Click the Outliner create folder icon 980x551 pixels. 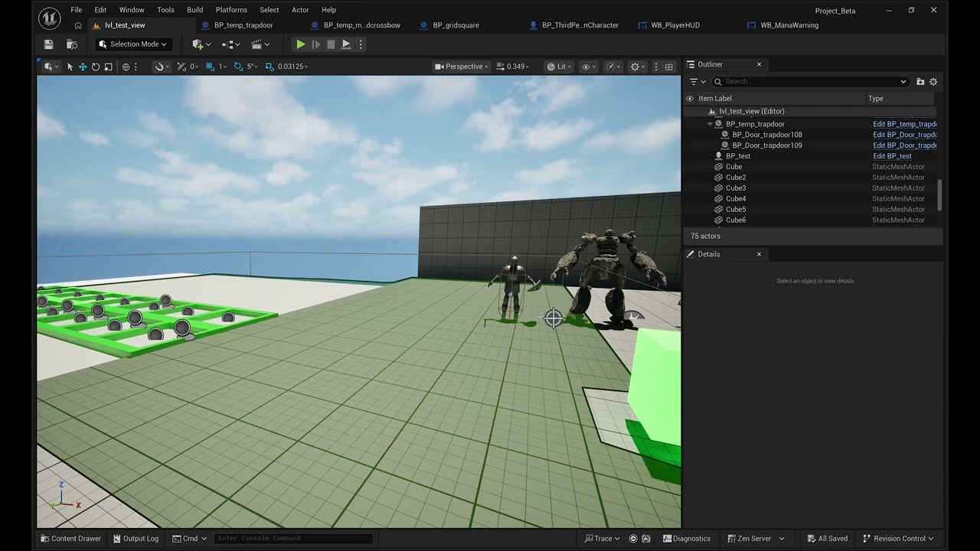click(920, 81)
